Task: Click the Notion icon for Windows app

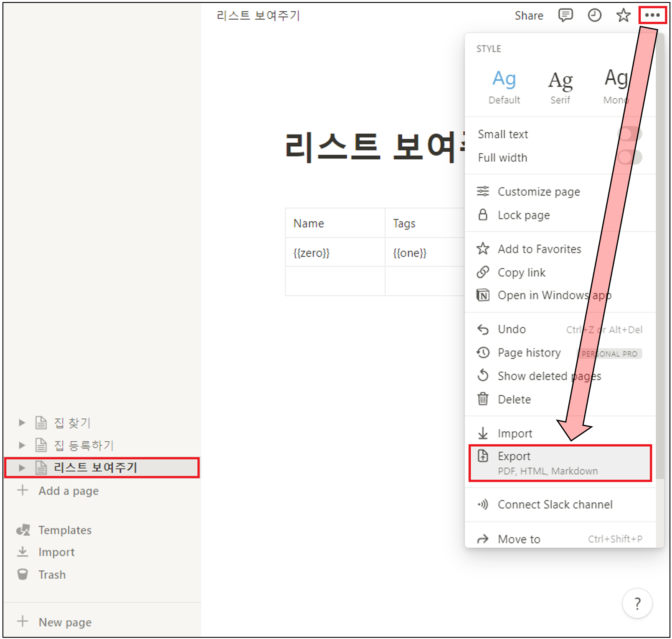Action: 483,295
